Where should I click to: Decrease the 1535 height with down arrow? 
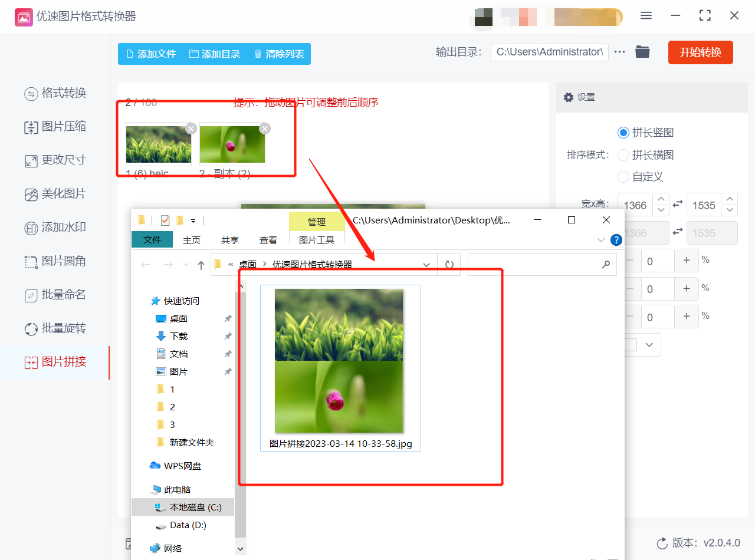coord(730,210)
